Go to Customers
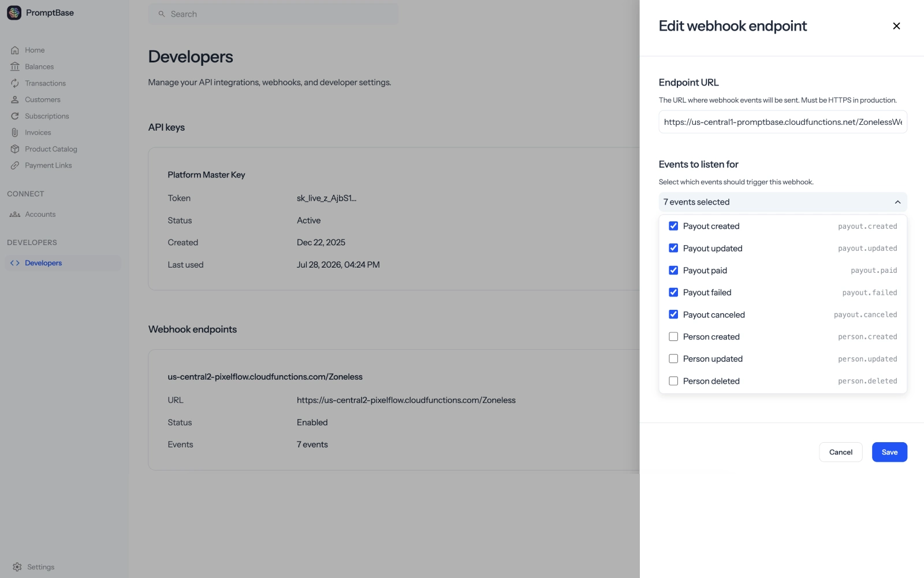Screen dimensions: 924x578 pos(43,99)
